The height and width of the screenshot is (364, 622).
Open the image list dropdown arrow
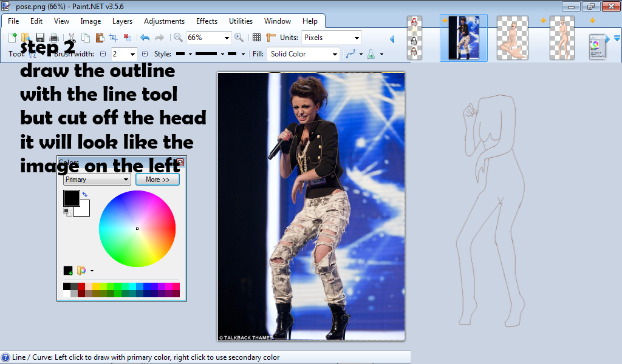tap(617, 38)
